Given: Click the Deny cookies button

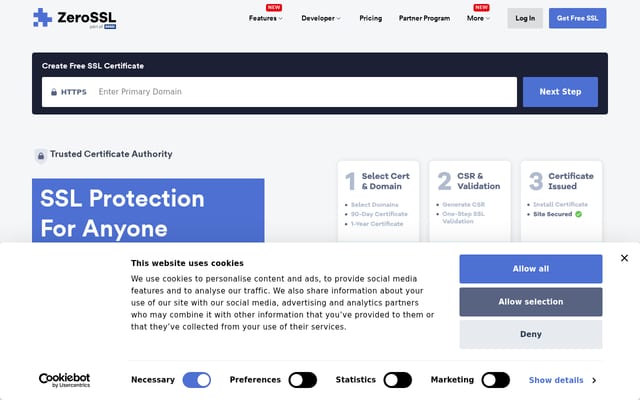Looking at the screenshot, I should 531,334.
